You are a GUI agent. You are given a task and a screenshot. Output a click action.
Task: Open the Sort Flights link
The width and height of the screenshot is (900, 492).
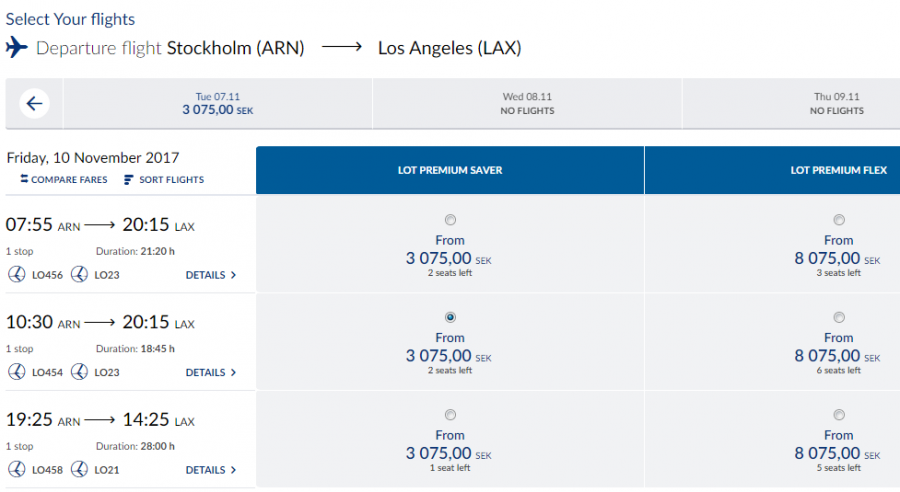pos(170,180)
